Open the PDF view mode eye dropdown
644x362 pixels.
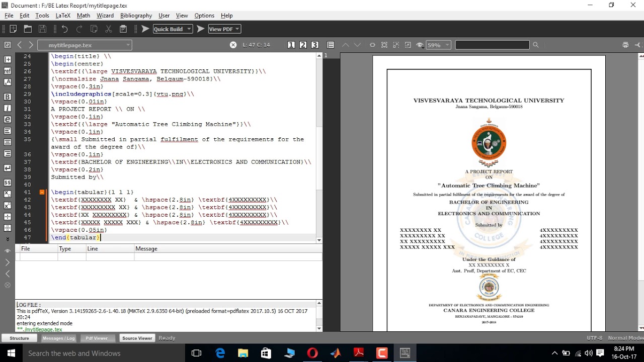420,45
